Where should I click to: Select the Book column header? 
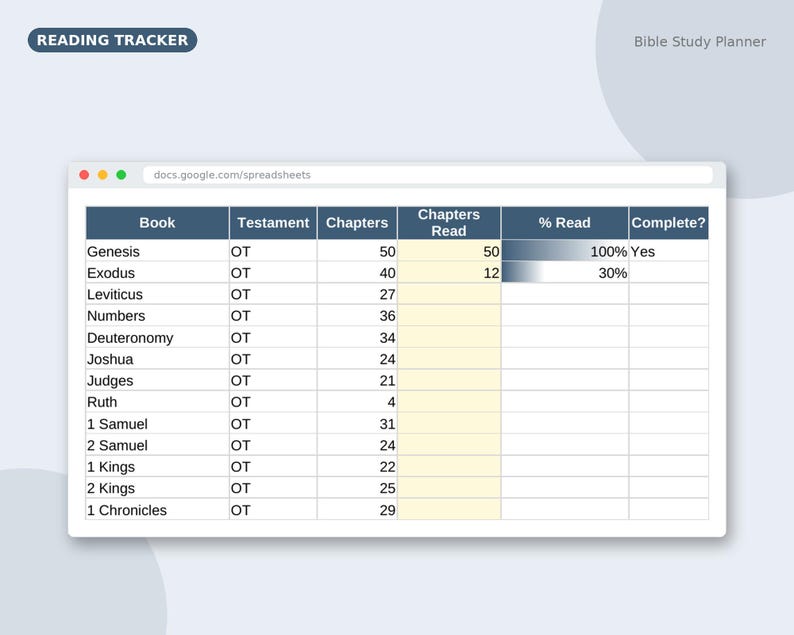tap(157, 223)
